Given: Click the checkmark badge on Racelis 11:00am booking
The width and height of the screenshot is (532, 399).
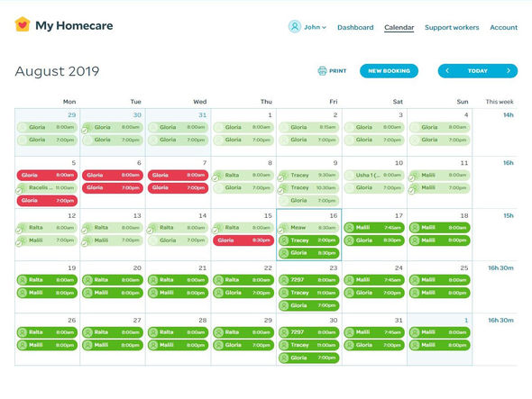Looking at the screenshot, I should tap(19, 191).
